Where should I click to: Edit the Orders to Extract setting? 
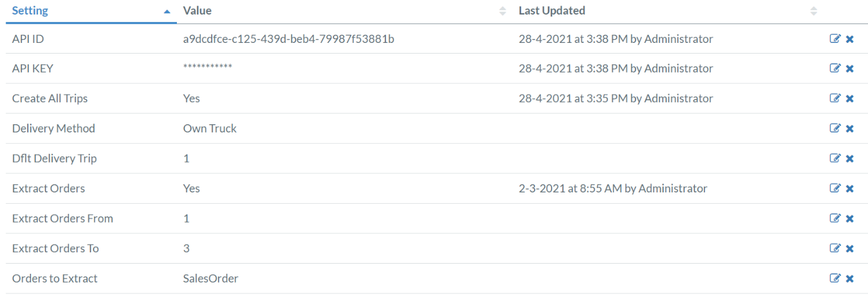point(835,278)
